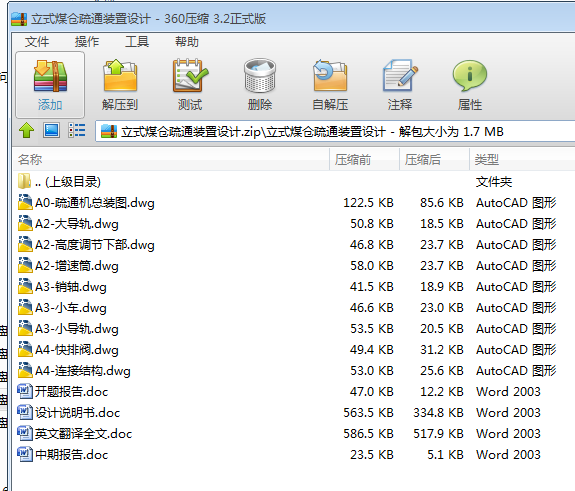Select file name 中期报告.doc
The height and width of the screenshot is (491, 575).
click(72, 455)
